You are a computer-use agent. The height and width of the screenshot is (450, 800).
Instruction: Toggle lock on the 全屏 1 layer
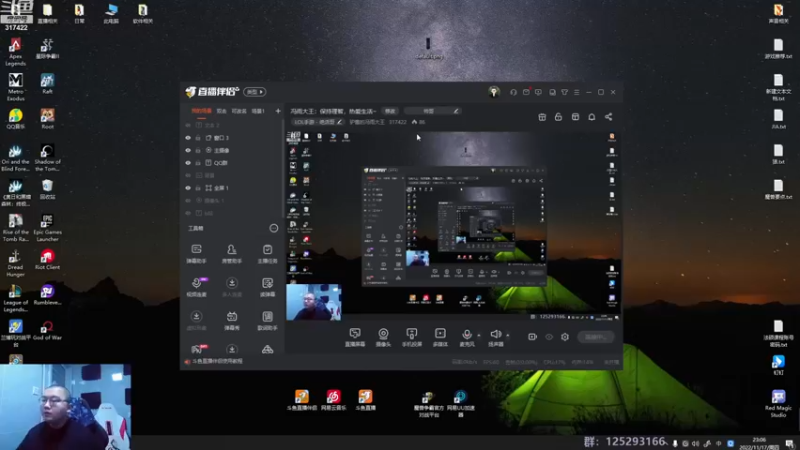pyautogui.click(x=198, y=188)
